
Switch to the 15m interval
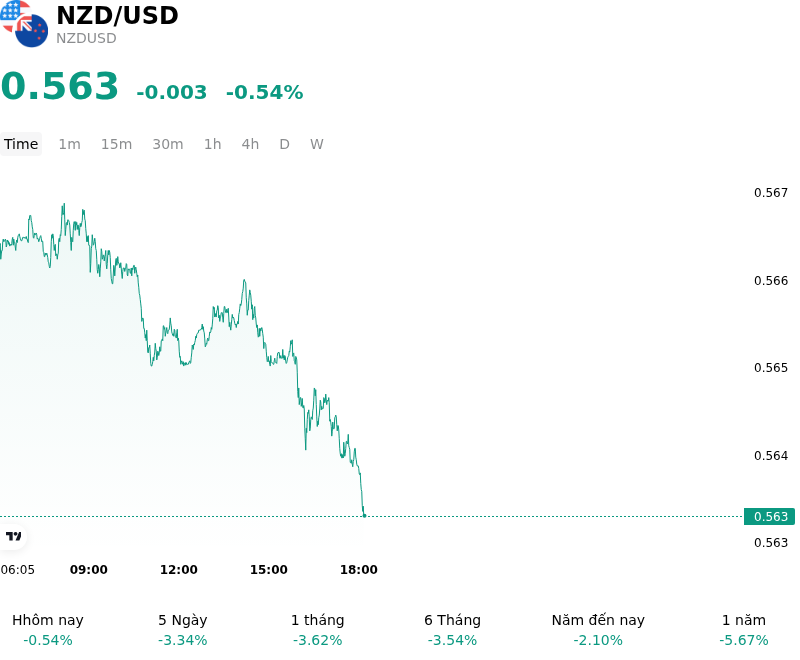(x=116, y=144)
